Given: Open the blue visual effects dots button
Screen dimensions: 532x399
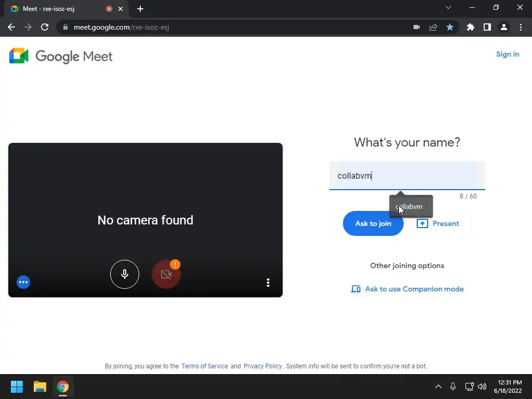Looking at the screenshot, I should tap(23, 282).
